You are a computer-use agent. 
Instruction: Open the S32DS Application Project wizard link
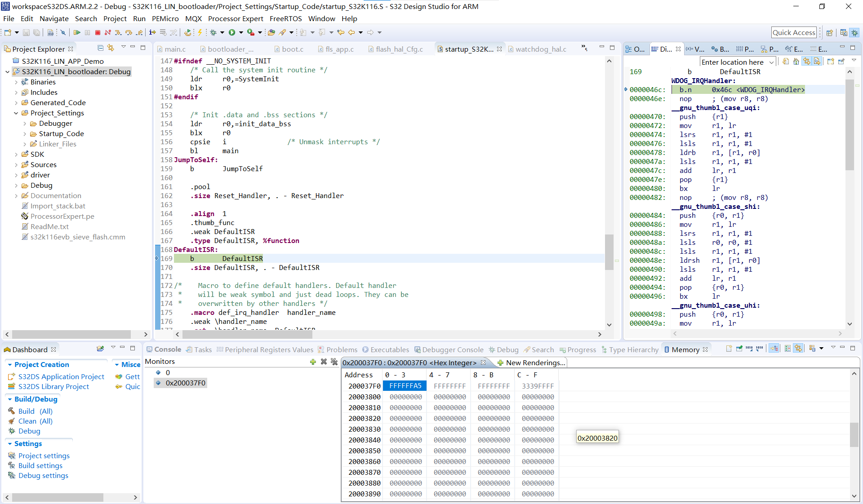point(61,376)
